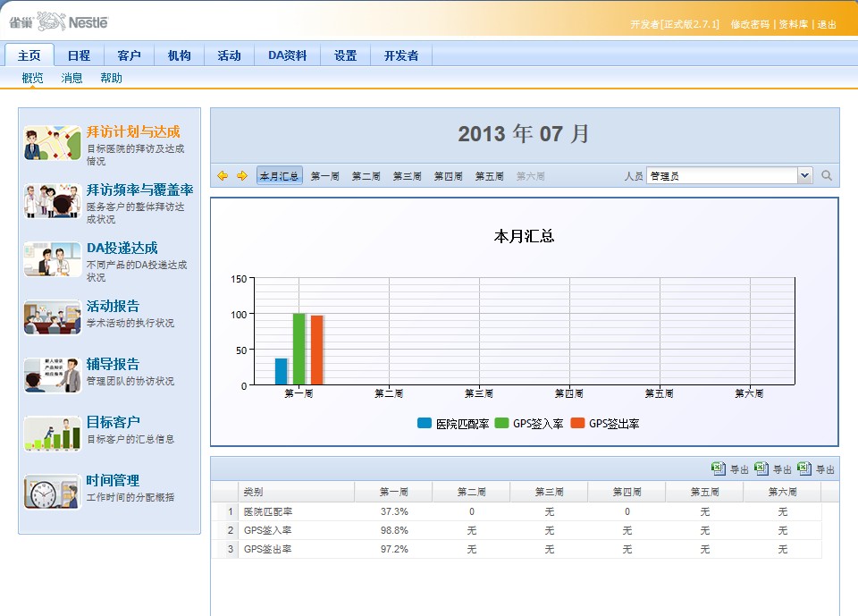Viewport: 858px width, 616px height.
Task: Open 拜访计划与达成 title link
Action: [133, 131]
